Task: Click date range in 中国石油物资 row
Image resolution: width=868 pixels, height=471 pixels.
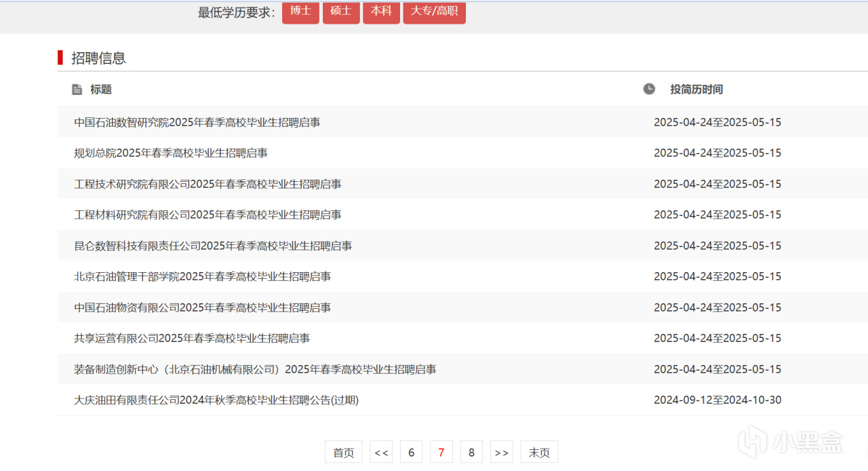Action: [x=717, y=307]
